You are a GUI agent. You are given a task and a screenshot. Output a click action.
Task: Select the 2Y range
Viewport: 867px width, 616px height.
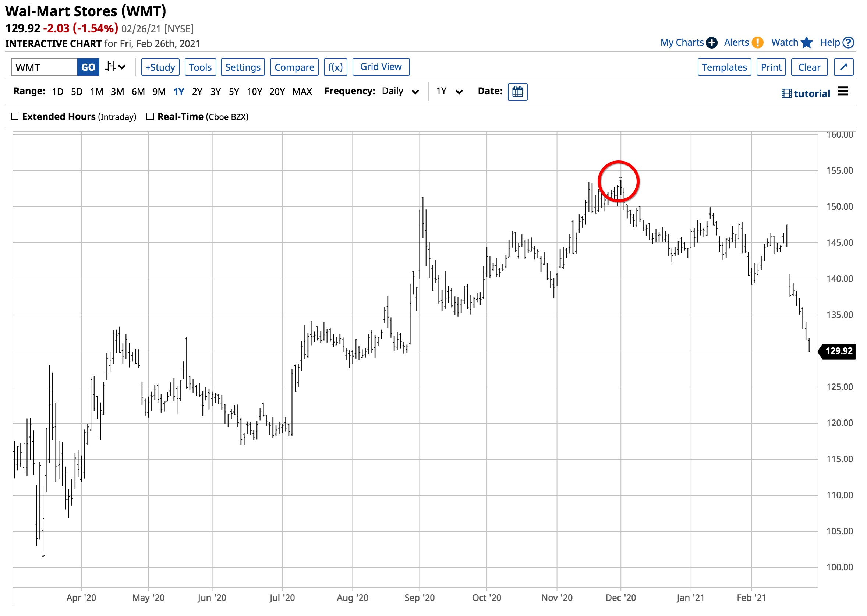tap(197, 92)
